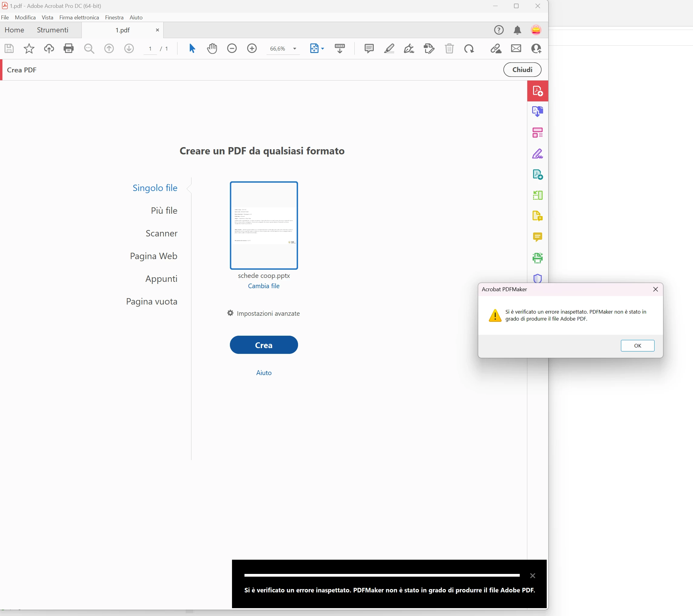The image size is (693, 616).
Task: Click the Cambia file link
Action: 264,286
